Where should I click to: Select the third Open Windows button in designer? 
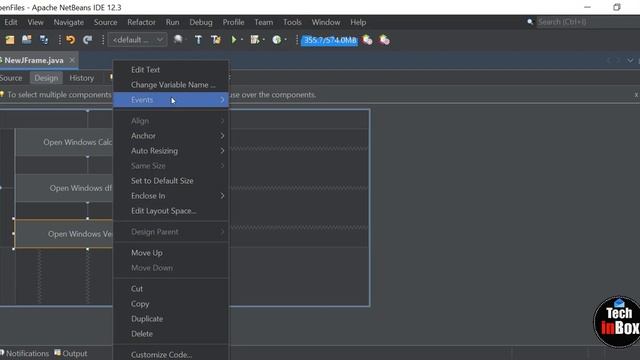[64, 234]
